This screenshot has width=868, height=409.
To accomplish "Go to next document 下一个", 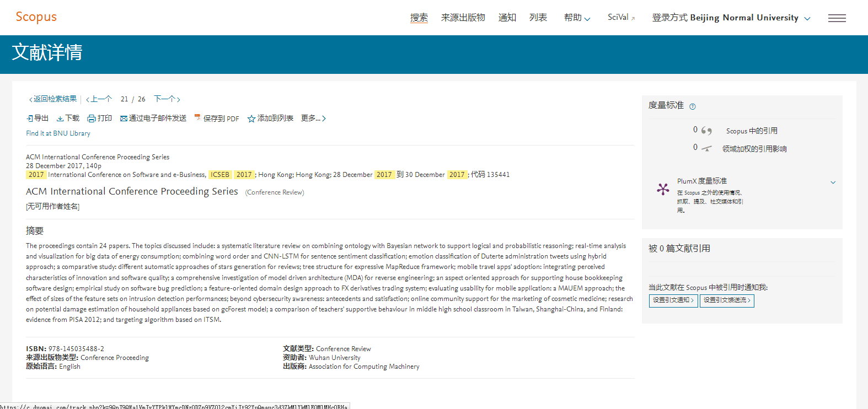I will click(x=167, y=99).
